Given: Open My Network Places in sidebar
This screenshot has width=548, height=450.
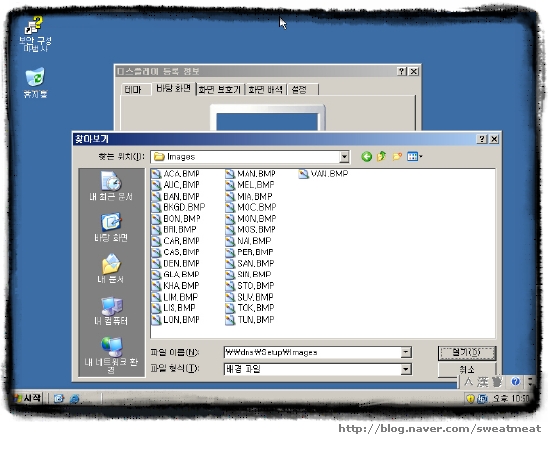Looking at the screenshot, I should click(111, 355).
